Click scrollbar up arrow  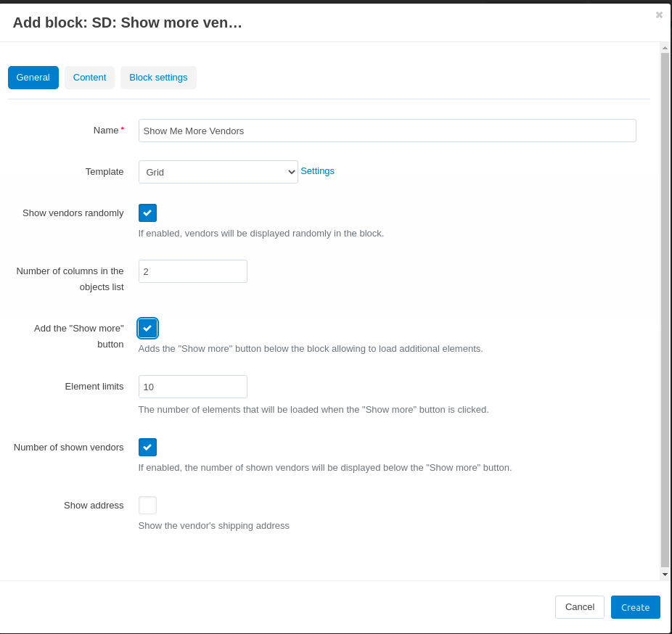click(665, 48)
